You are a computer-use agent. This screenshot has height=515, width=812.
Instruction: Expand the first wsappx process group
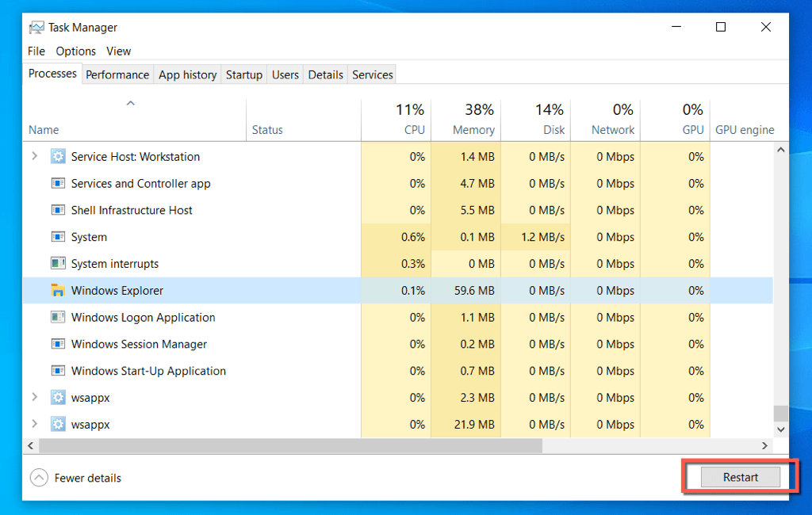tap(34, 398)
